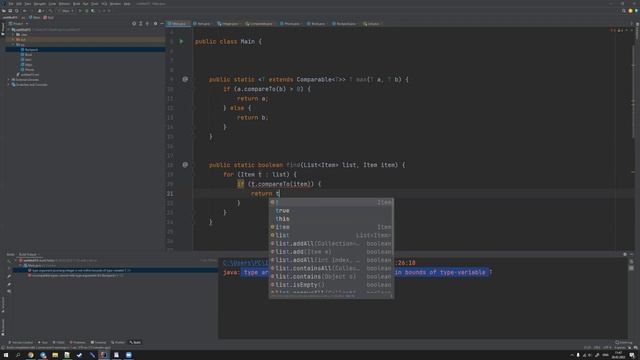Toggle Problems tool window button

[78, 342]
